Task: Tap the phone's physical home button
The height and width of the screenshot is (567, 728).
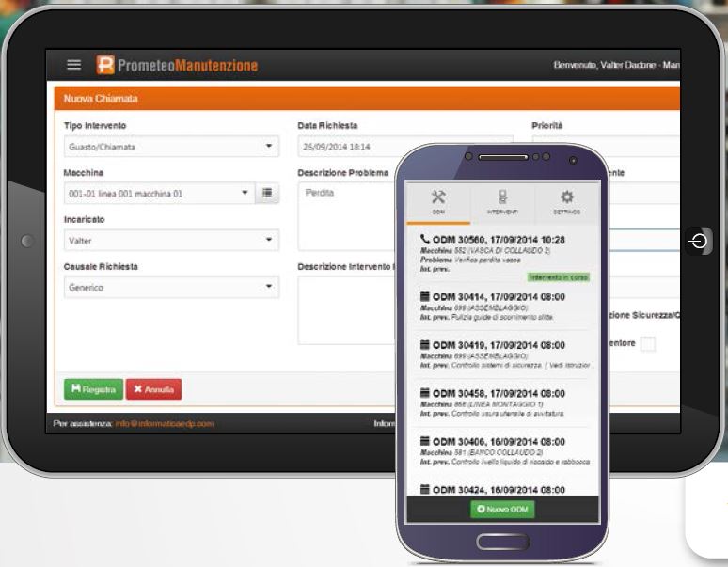Action: 503,542
